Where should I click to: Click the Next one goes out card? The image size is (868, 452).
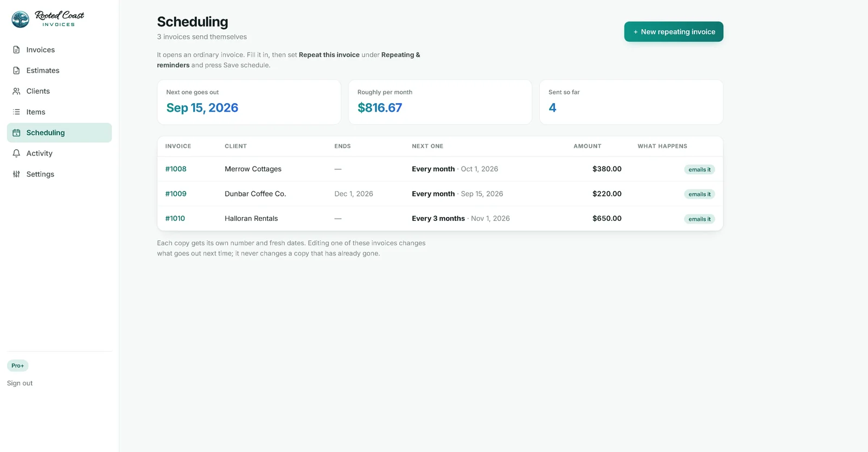[x=249, y=102]
